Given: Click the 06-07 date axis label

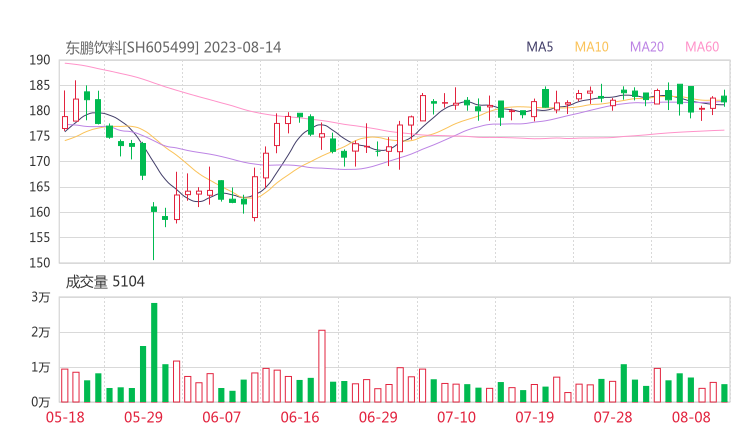Looking at the screenshot, I should [221, 417].
